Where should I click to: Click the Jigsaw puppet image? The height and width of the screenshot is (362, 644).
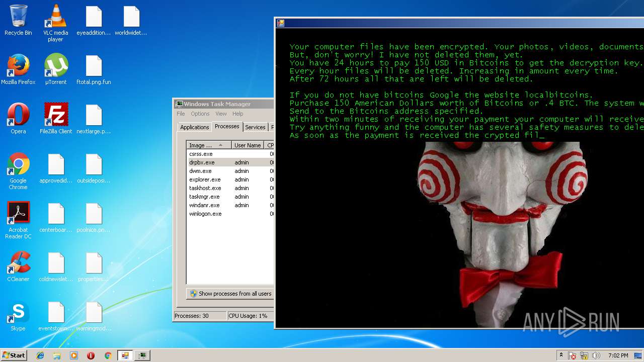point(502,234)
